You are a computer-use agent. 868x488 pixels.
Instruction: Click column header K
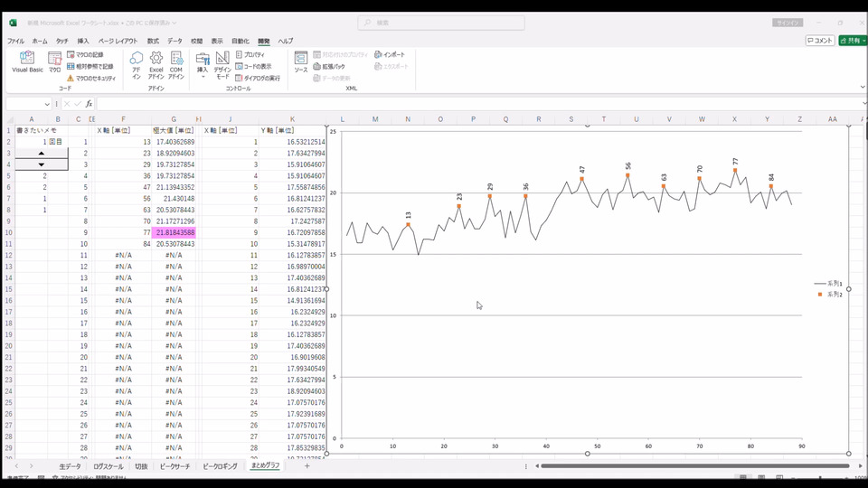pyautogui.click(x=292, y=119)
